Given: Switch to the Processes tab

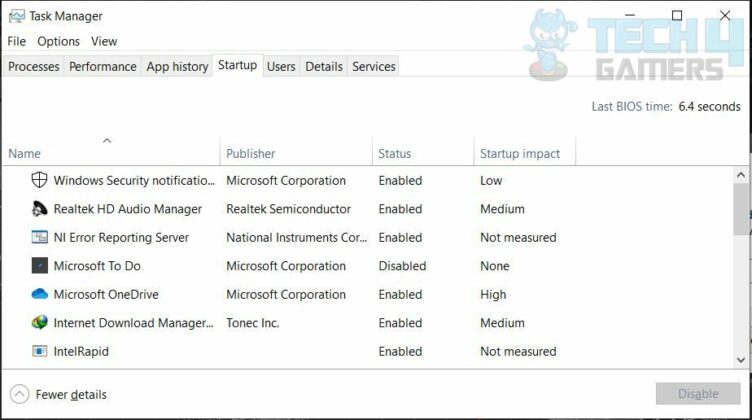Looking at the screenshot, I should 34,67.
